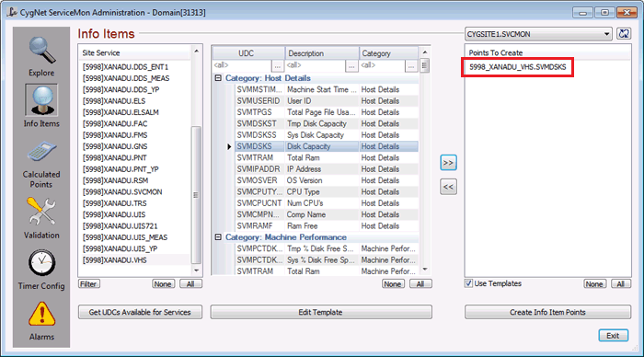
Task: Click All under Points To Create
Action: pos(621,284)
